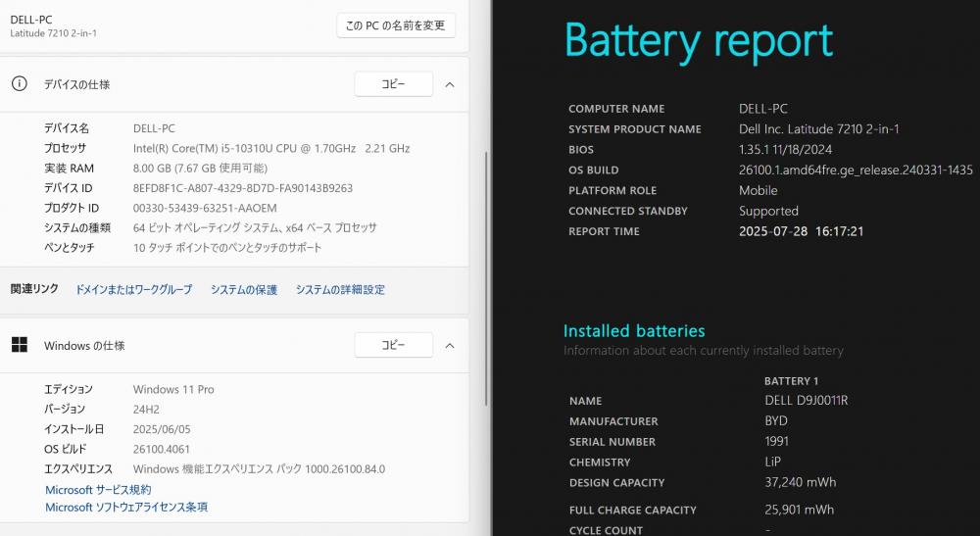Copy the device specifications with コピー
The image size is (980, 536).
tap(393, 84)
